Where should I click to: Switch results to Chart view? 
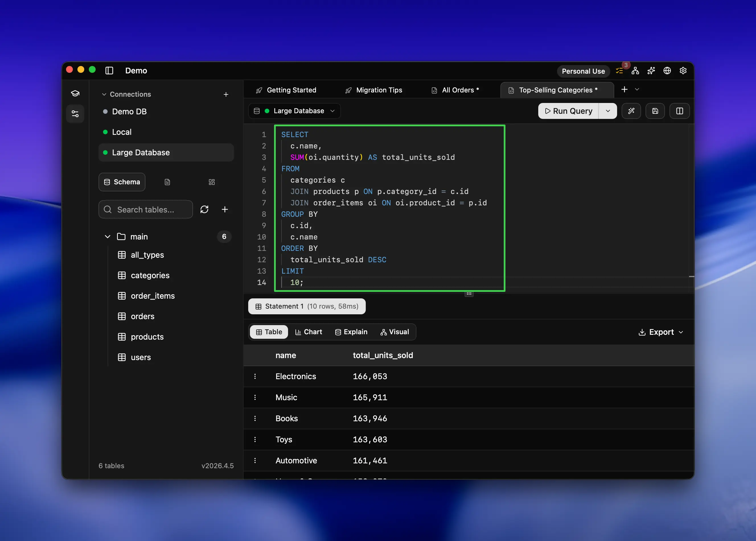309,332
